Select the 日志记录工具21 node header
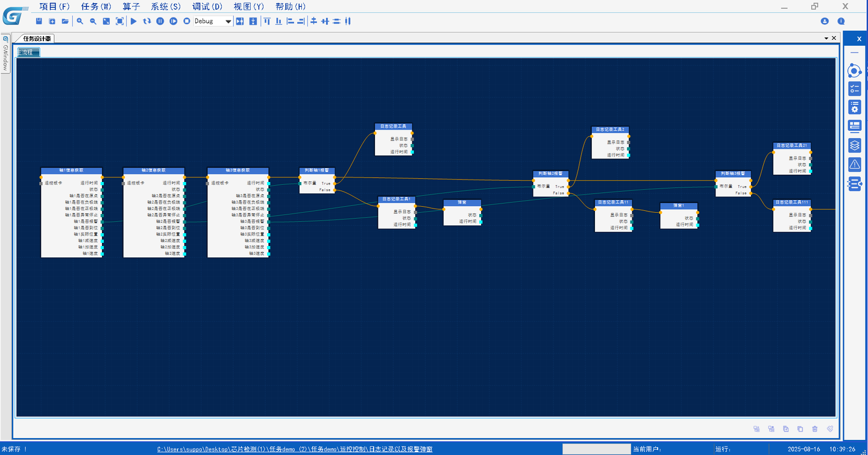 [x=792, y=146]
